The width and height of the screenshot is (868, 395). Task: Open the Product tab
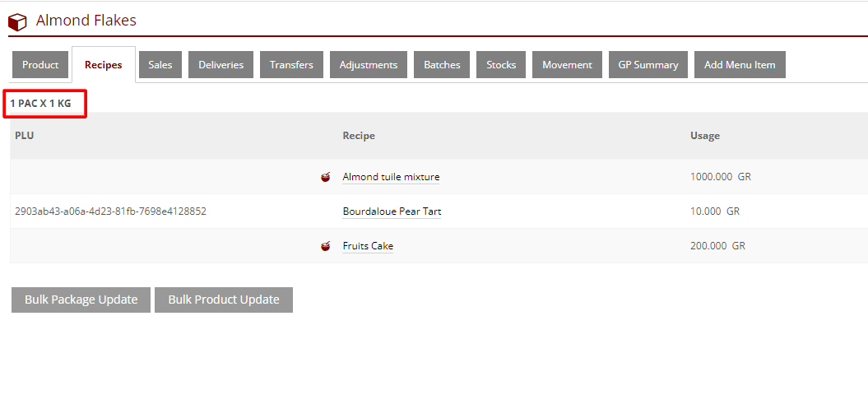click(40, 65)
